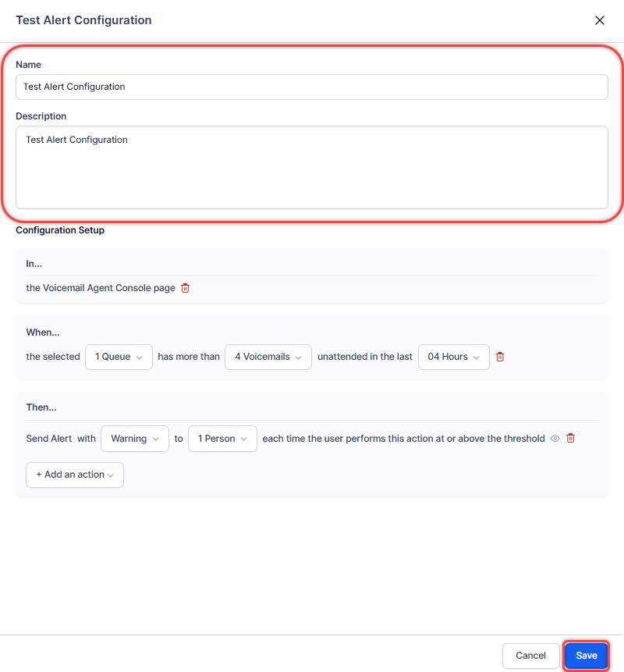Image resolution: width=624 pixels, height=672 pixels.
Task: Click the eye icon in Then section
Action: pos(555,439)
